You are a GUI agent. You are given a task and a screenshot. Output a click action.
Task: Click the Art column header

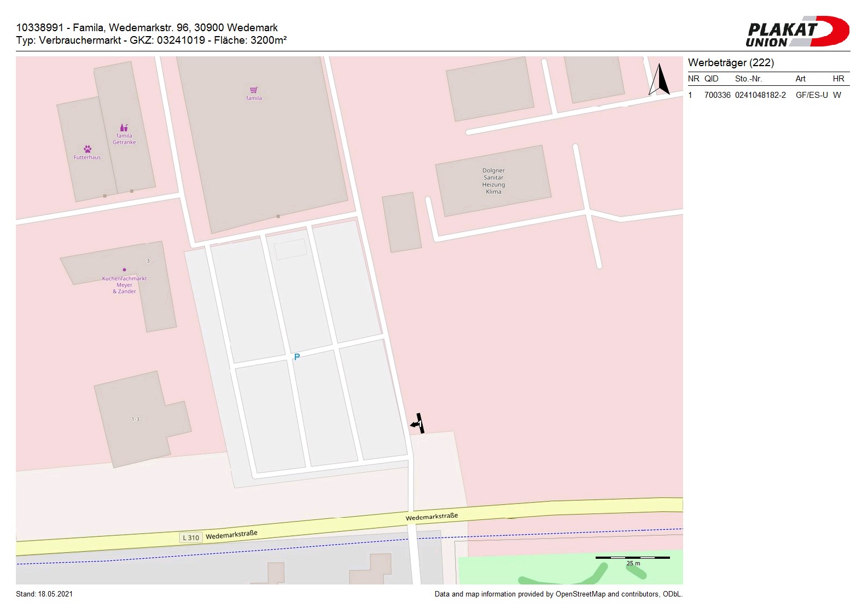pyautogui.click(x=800, y=79)
